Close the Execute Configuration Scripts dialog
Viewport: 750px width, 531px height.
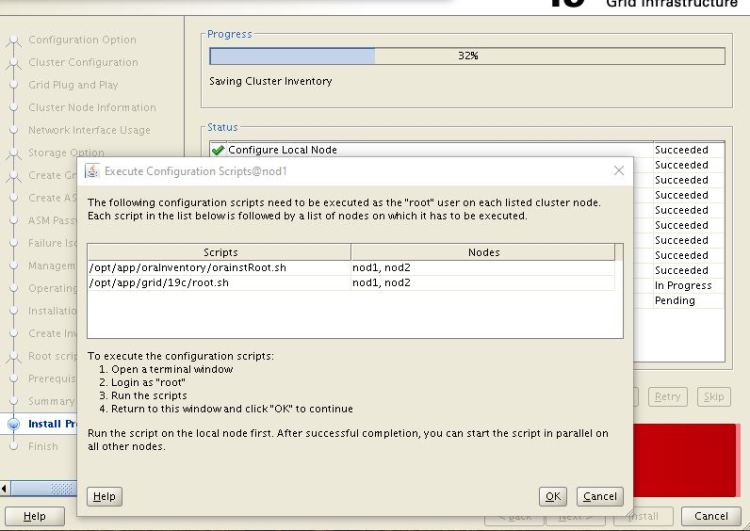pyautogui.click(x=618, y=171)
